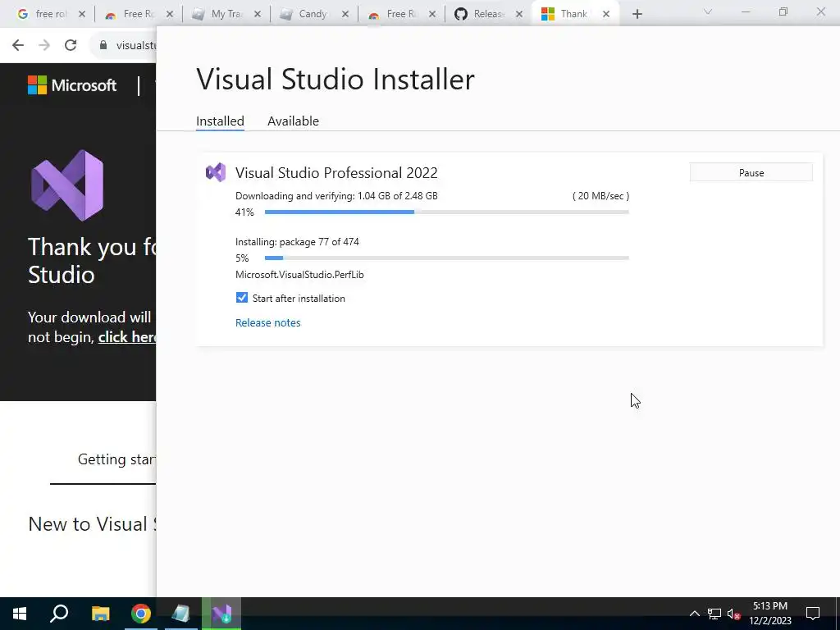840x630 pixels.
Task: Switch to the Candy browser tab
Action: click(313, 14)
